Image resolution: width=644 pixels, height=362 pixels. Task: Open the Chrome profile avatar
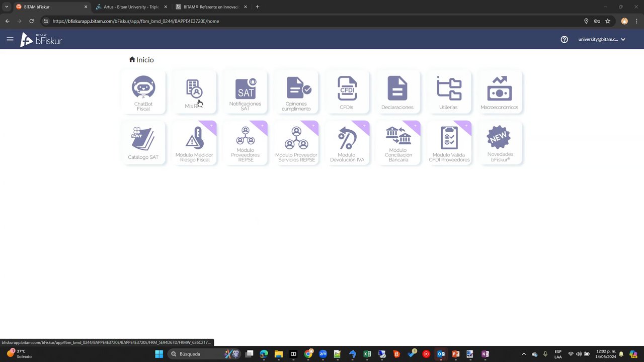(624, 21)
